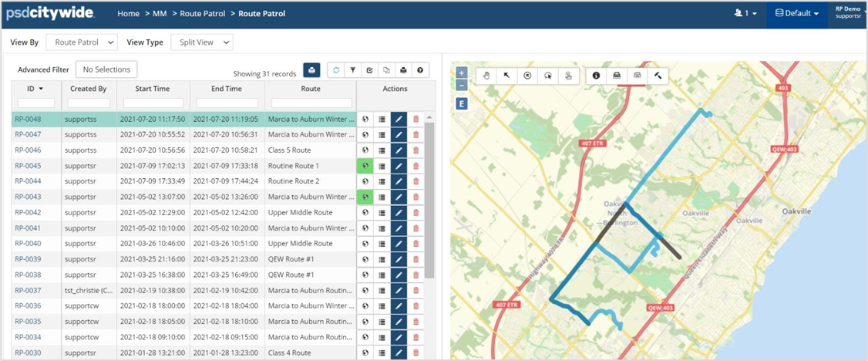868x361 pixels.
Task: Open the View By Route Patrol dropdown
Action: coord(82,42)
